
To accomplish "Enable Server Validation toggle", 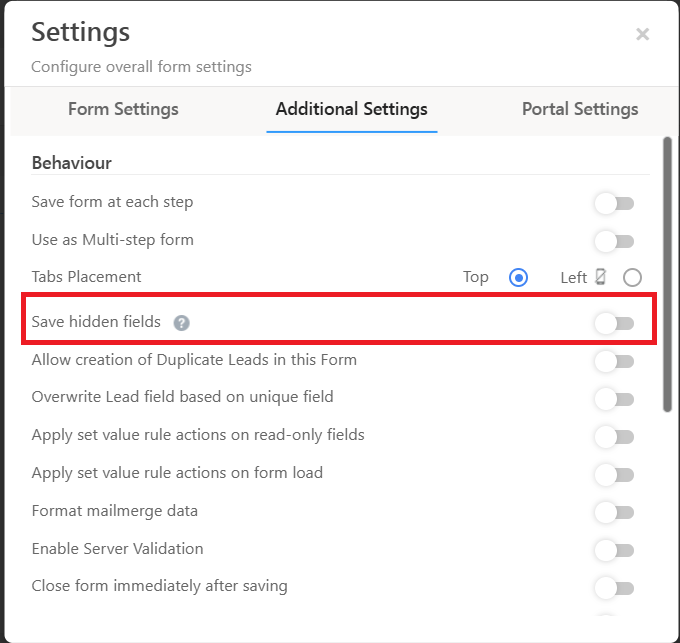I will (x=614, y=550).
